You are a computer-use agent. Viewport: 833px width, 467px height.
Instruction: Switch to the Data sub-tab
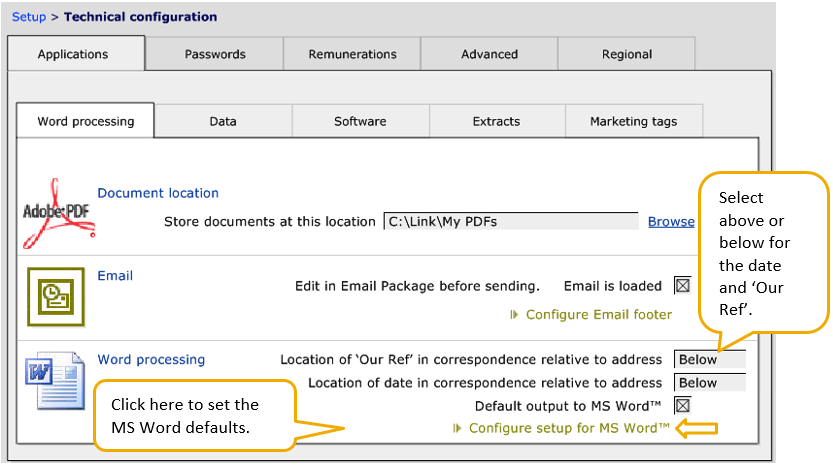tap(223, 121)
